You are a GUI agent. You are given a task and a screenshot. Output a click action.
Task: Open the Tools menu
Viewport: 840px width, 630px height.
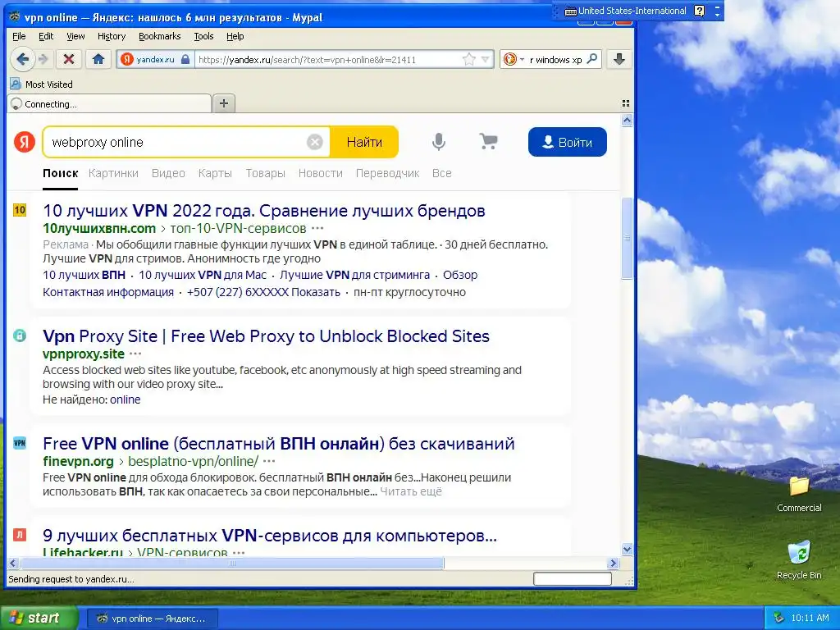(203, 36)
